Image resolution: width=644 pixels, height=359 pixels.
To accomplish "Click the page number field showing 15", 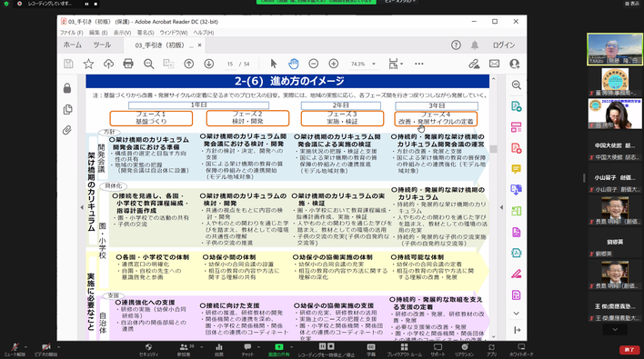I will click(230, 64).
